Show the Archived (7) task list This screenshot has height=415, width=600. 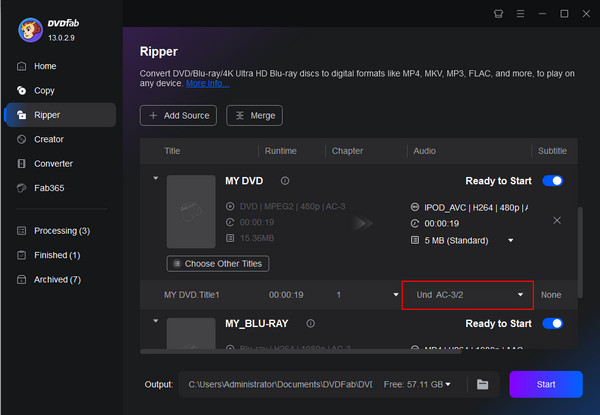point(57,280)
